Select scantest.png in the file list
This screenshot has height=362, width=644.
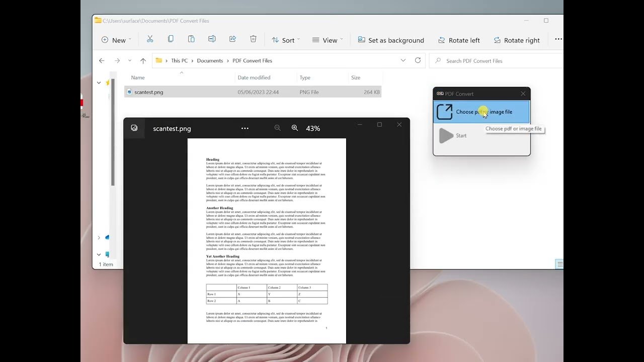coord(149,92)
